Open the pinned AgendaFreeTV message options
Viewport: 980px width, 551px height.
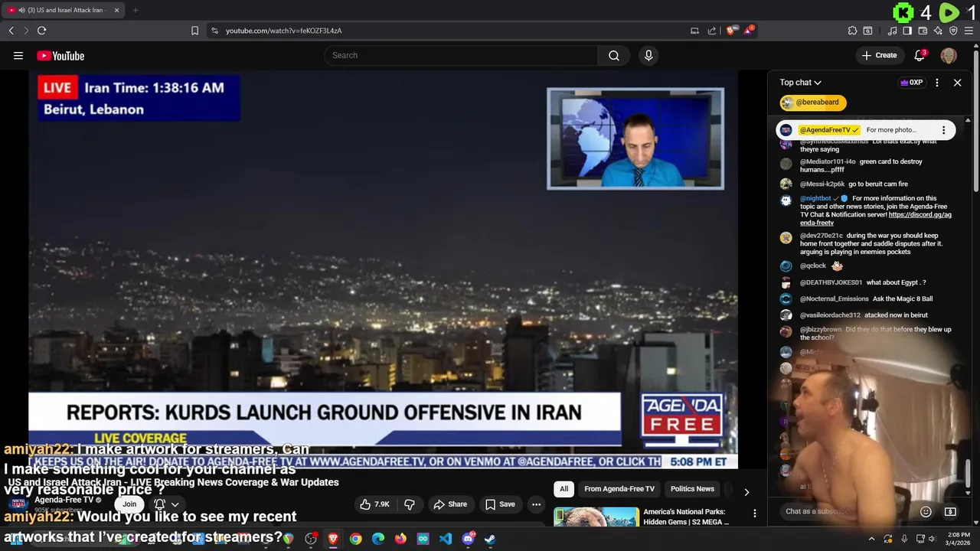coord(943,130)
